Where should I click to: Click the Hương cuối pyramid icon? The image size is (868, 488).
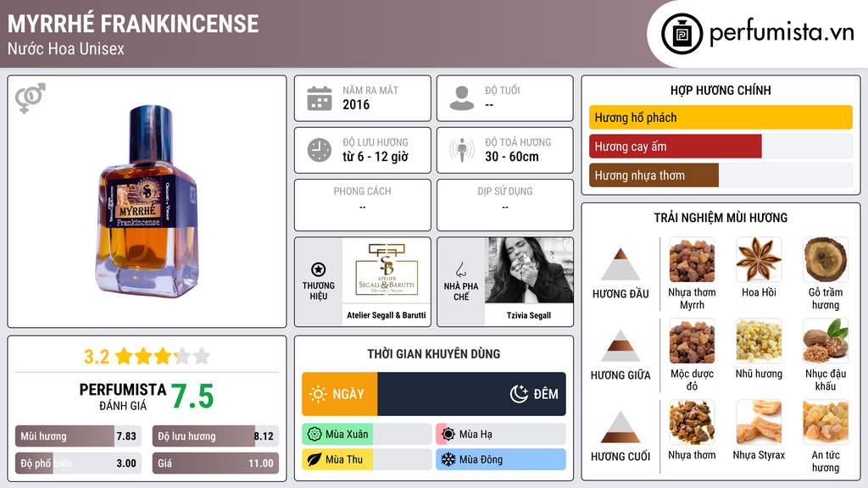tap(620, 427)
